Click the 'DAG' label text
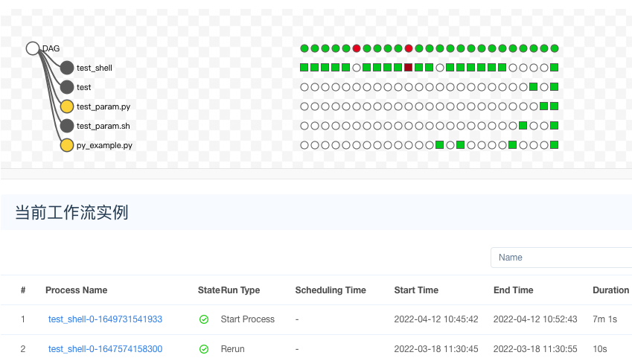Screen dimensions: 632x364 [51, 48]
